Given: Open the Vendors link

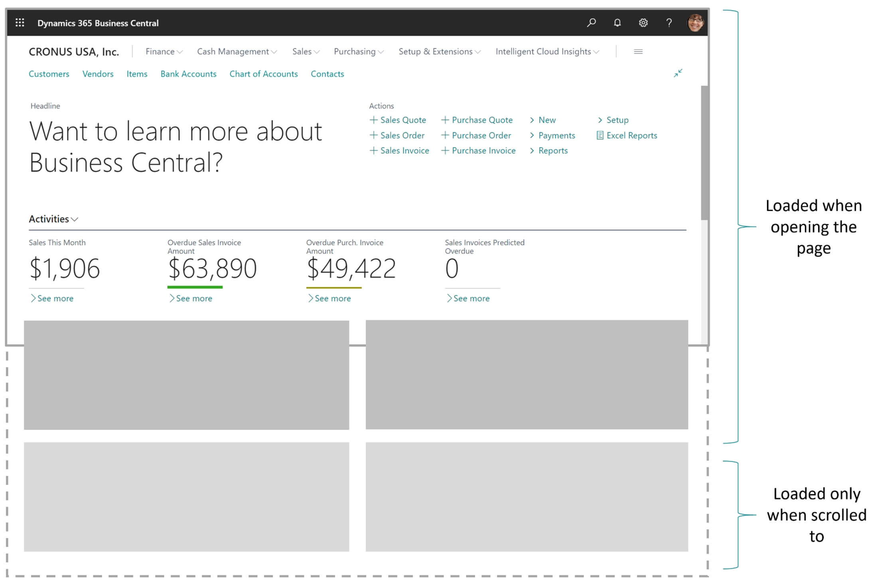Looking at the screenshot, I should [x=98, y=74].
